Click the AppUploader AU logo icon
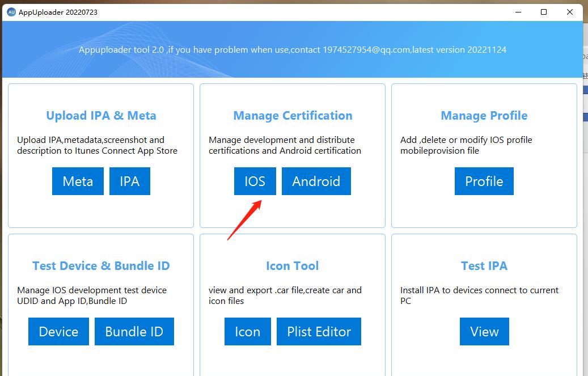The image size is (588, 376). (12, 11)
